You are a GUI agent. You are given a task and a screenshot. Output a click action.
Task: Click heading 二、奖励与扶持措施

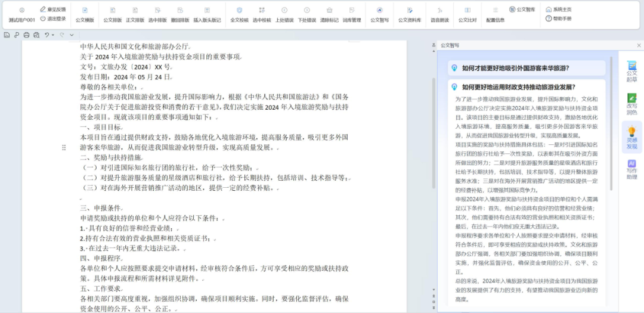pyautogui.click(x=111, y=158)
